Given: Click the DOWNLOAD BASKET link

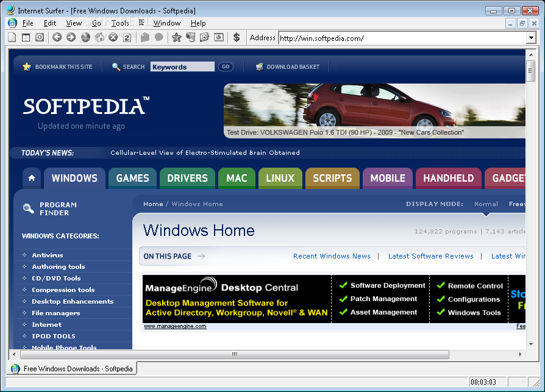Looking at the screenshot, I should coord(293,66).
